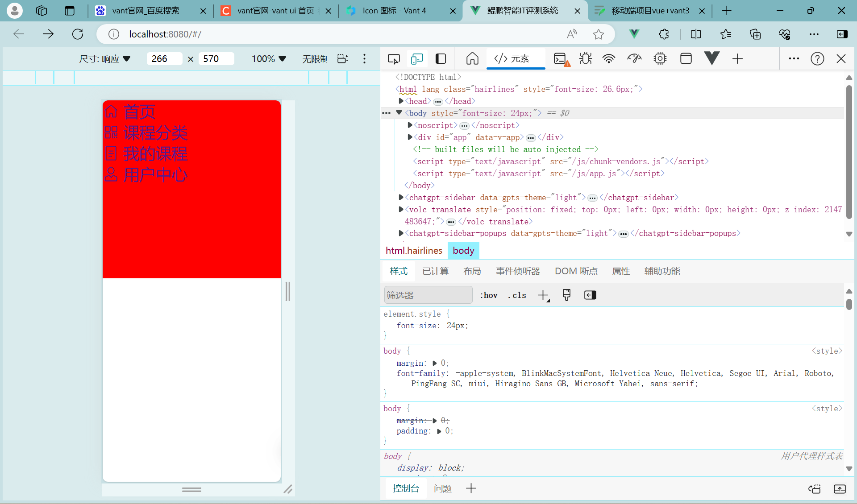The width and height of the screenshot is (857, 504).
Task: Open the Console panel icon with warning badge
Action: pyautogui.click(x=561, y=58)
